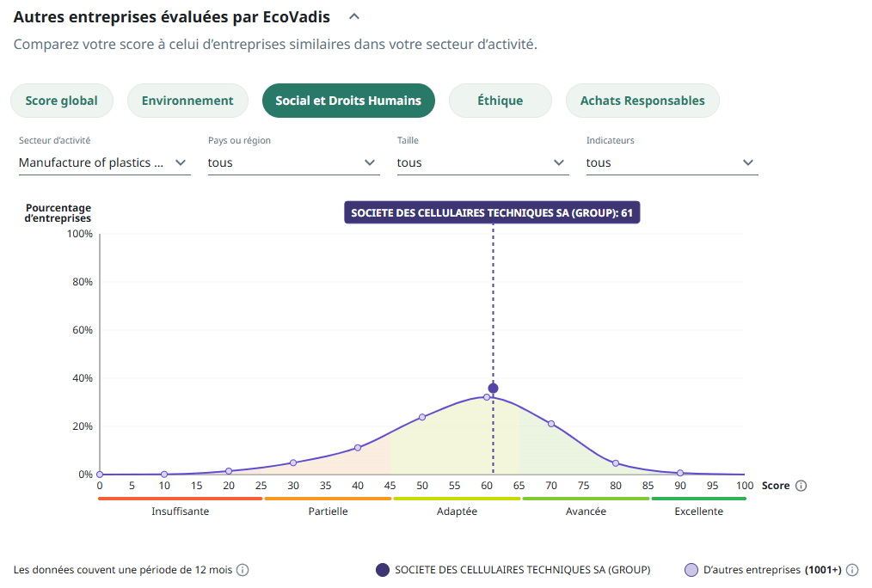This screenshot has height=588, width=872.
Task: Click the company score marker on the curve
Action: [492, 388]
